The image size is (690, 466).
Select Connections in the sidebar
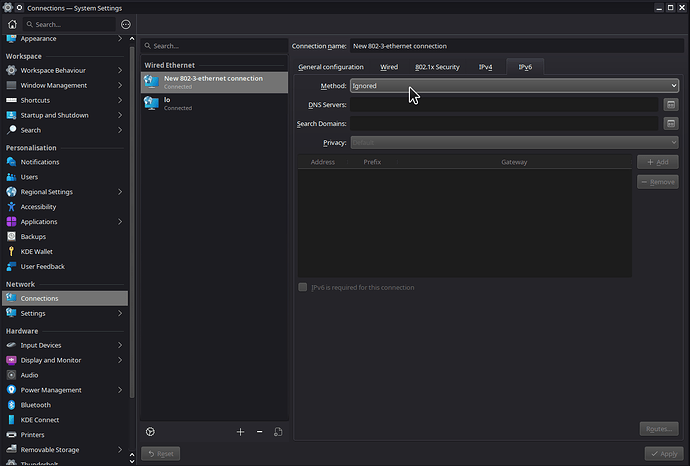pos(65,298)
